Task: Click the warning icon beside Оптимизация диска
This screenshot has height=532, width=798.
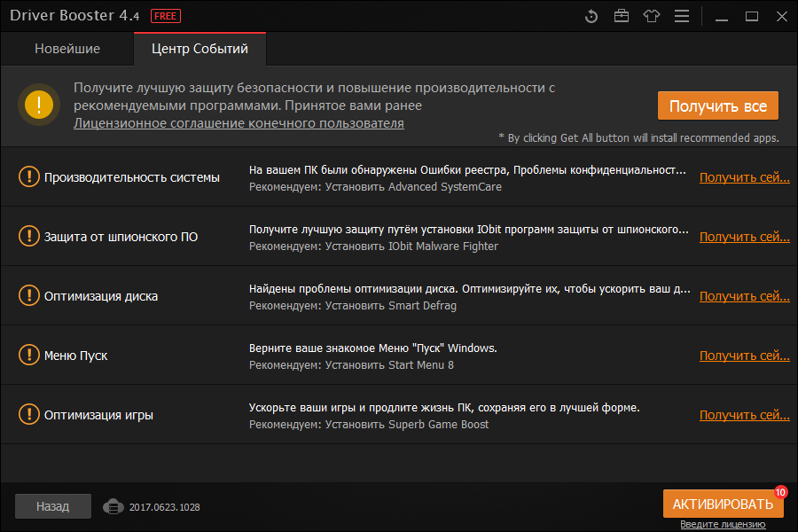Action: [x=29, y=295]
